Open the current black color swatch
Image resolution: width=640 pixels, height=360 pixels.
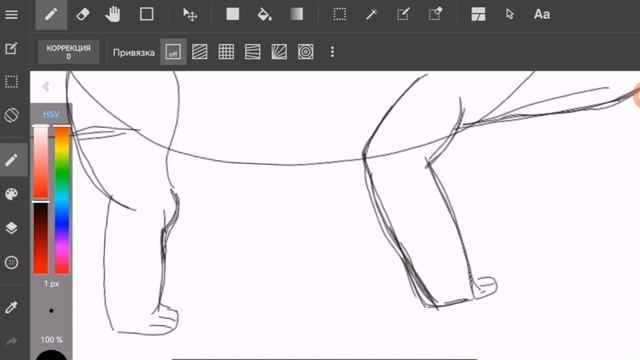coord(51,355)
